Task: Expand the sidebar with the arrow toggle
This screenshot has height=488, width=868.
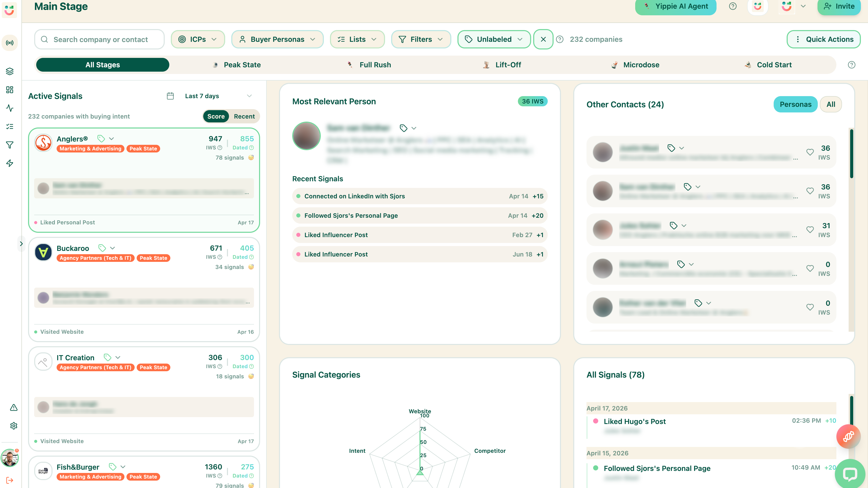Action: pos(21,244)
